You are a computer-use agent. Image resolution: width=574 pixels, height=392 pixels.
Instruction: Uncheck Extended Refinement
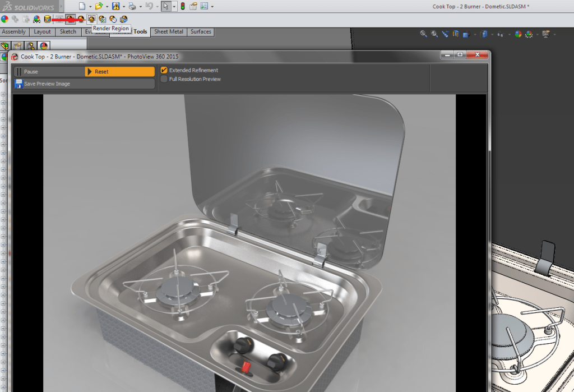[x=163, y=70]
